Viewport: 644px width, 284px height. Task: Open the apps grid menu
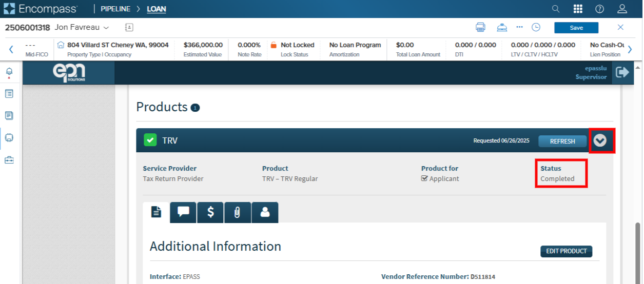pos(578,9)
